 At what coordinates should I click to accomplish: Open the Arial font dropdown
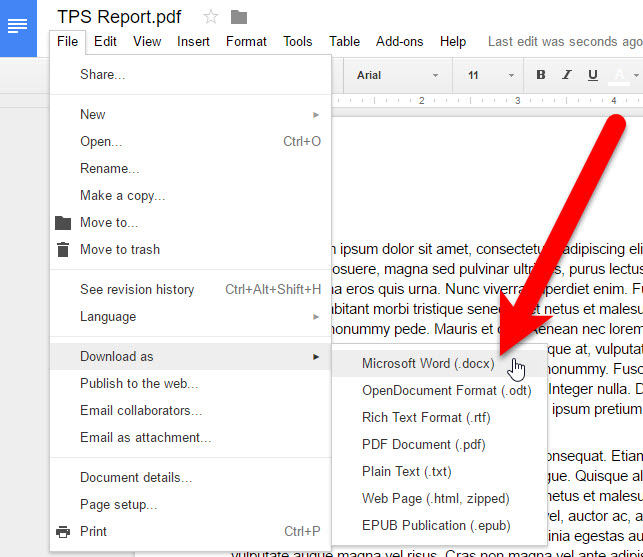397,75
